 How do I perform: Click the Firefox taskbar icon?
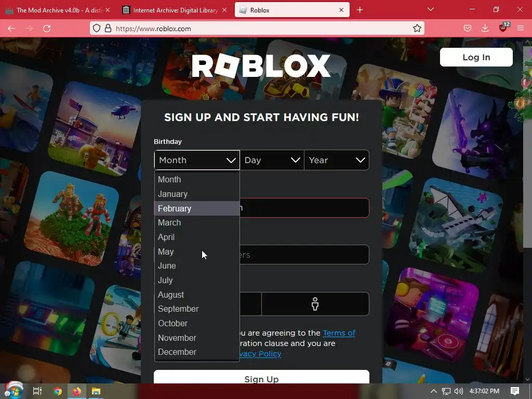click(77, 391)
